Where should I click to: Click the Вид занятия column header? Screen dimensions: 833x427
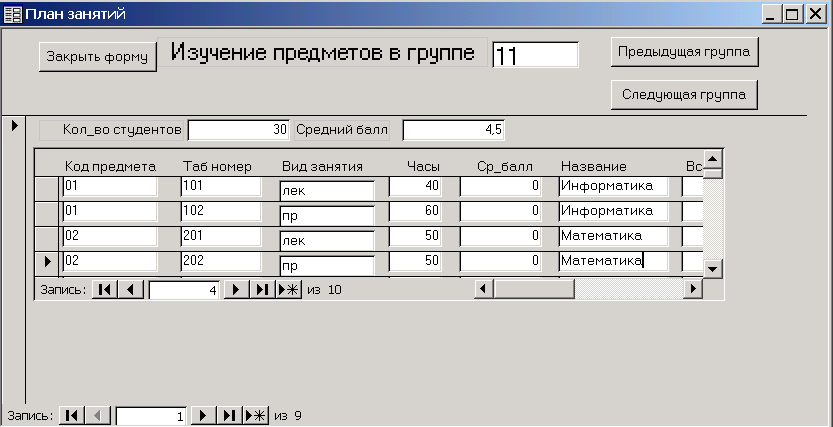[322, 167]
